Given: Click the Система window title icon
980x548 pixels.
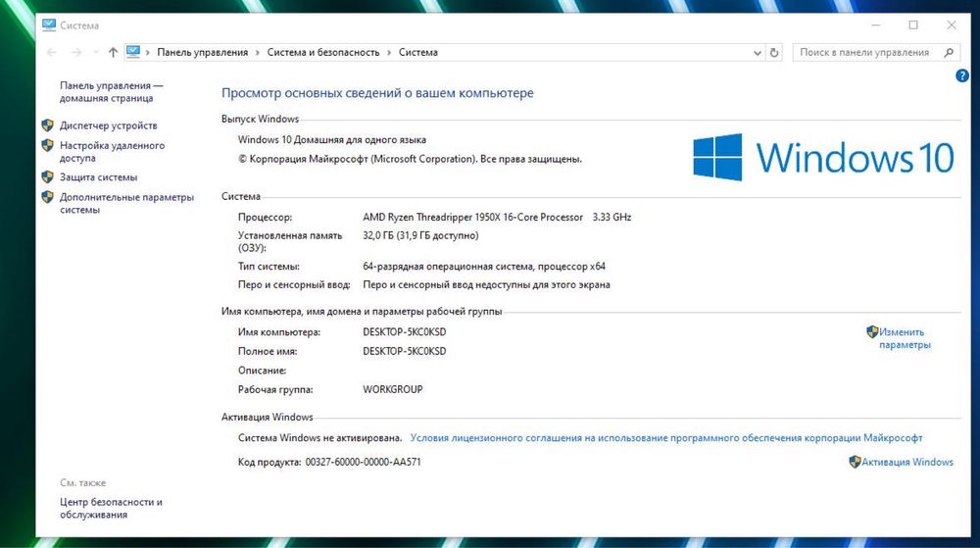Looking at the screenshot, I should [x=49, y=25].
